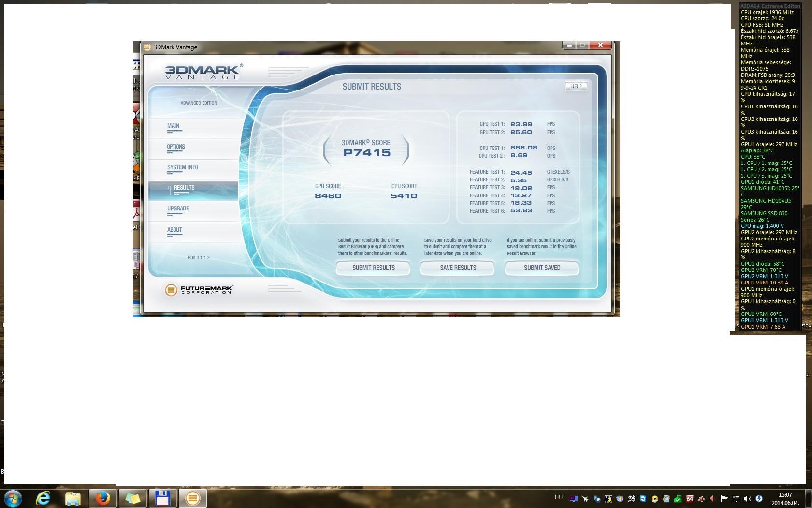Screen dimensions: 812x508
Task: Open the System Info tab
Action: click(194, 170)
